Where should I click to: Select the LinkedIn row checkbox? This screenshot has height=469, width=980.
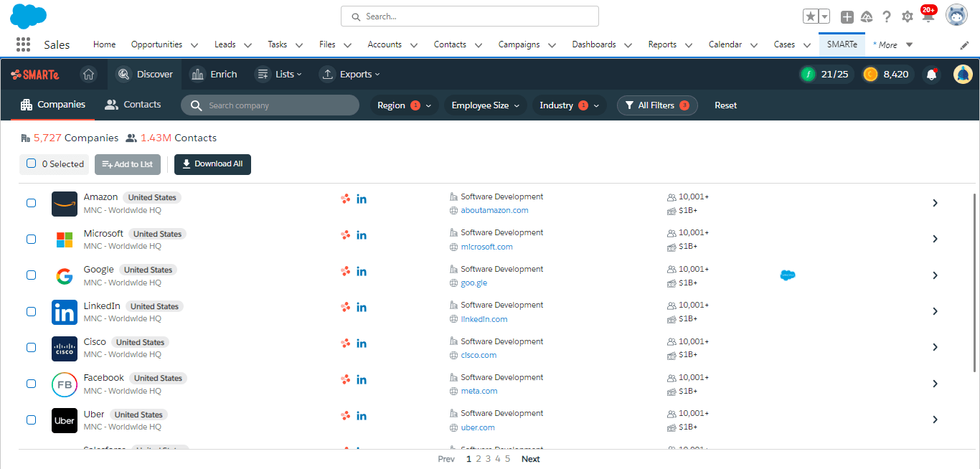[32, 311]
